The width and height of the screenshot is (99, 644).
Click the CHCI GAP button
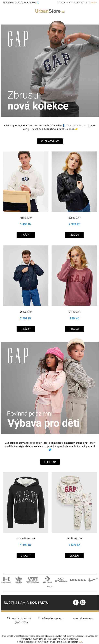tap(50, 462)
